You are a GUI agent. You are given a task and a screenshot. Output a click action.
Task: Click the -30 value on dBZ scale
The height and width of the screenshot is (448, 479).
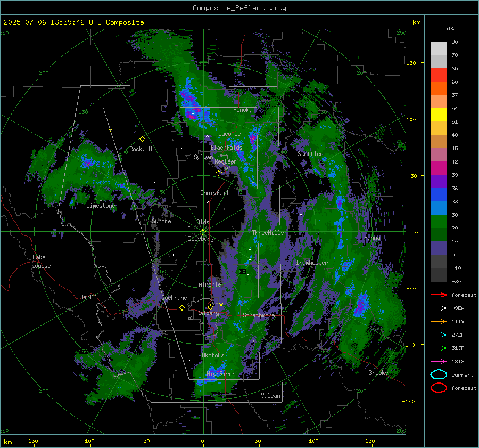[x=457, y=281]
